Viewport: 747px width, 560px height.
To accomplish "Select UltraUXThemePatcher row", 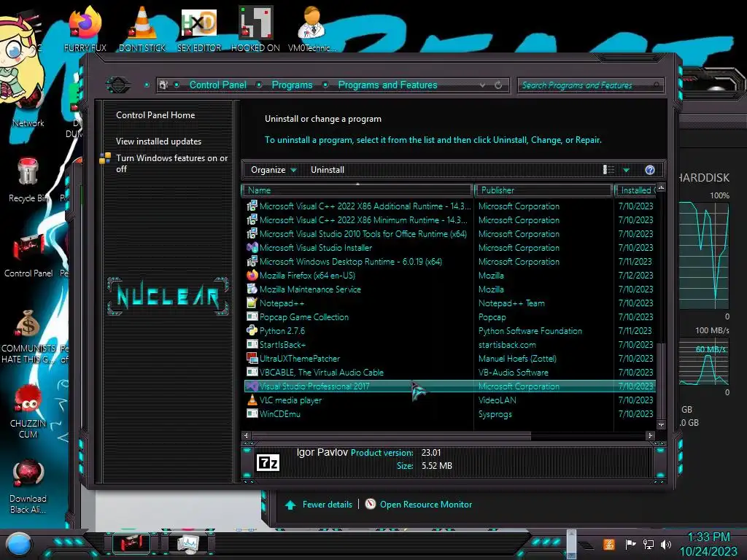I will [449, 358].
